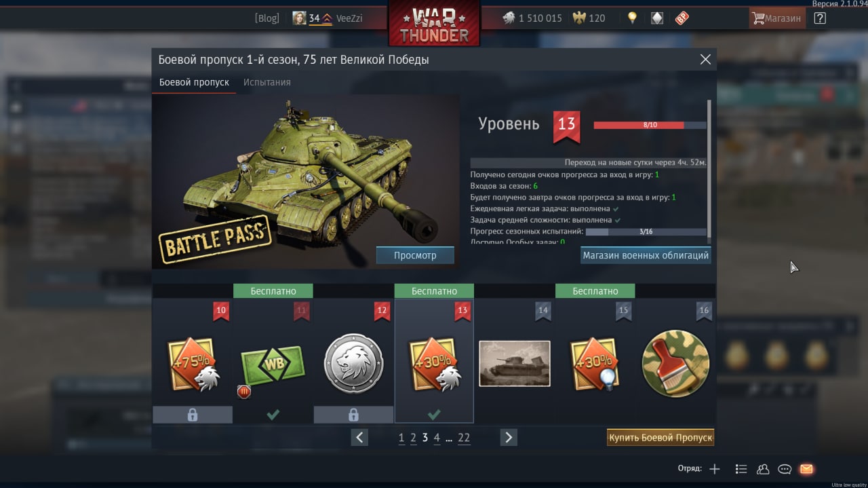Click the Просмотр button
868x488 pixels.
coord(415,255)
